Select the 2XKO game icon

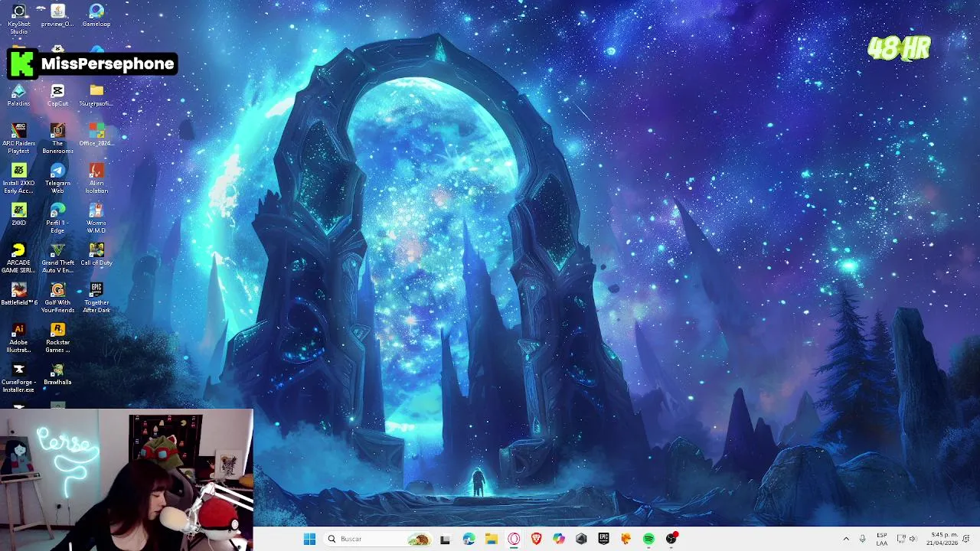click(x=18, y=214)
